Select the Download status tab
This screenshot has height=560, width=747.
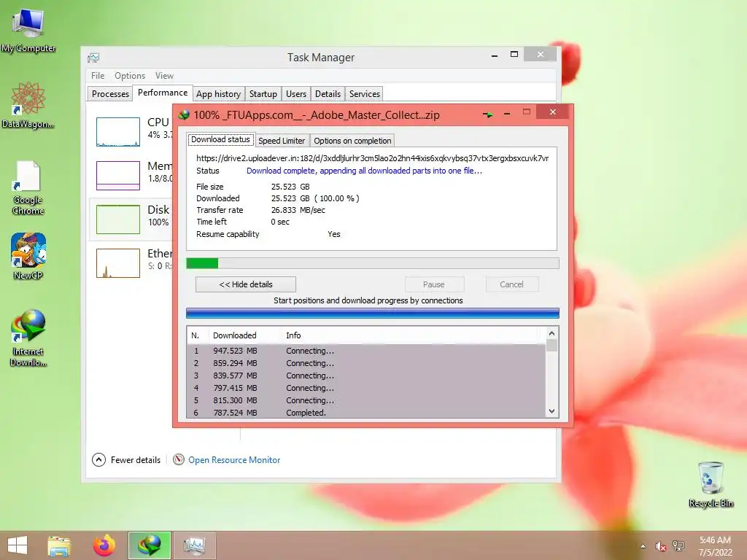pos(220,139)
